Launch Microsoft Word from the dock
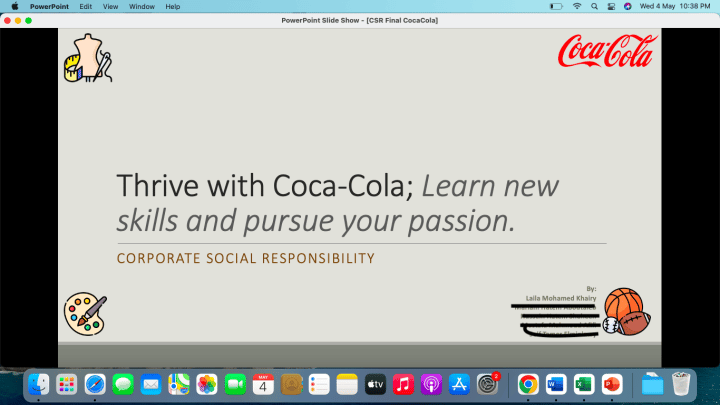Screen dimensions: 720x405 coord(556,383)
